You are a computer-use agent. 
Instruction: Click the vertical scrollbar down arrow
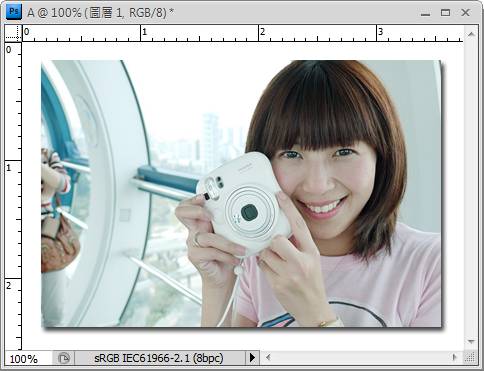click(x=471, y=342)
